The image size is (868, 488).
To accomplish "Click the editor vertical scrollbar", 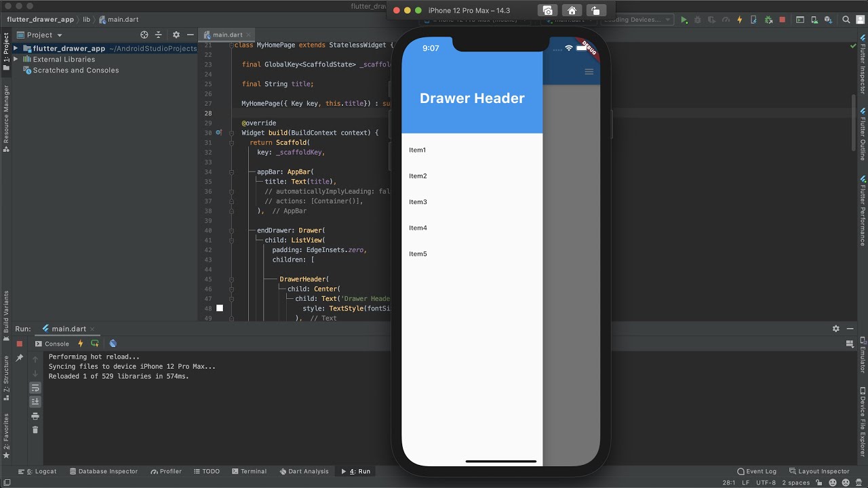I will point(853,122).
